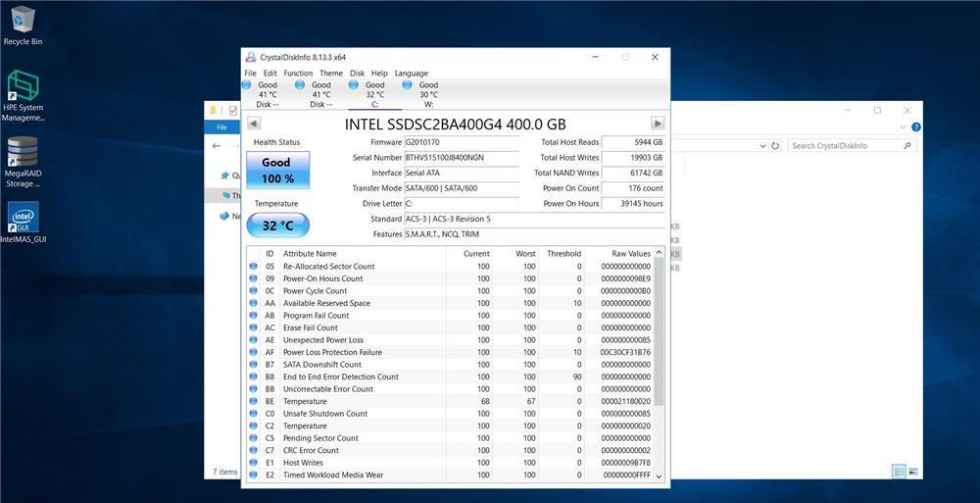
Task: Click the Firmware value field G2010170
Action: coord(462,142)
